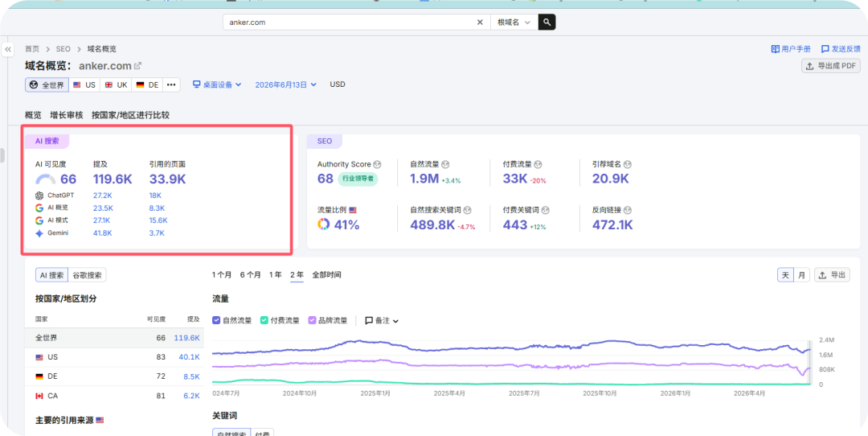
Task: Switch chart granularity to 天
Action: click(x=785, y=275)
